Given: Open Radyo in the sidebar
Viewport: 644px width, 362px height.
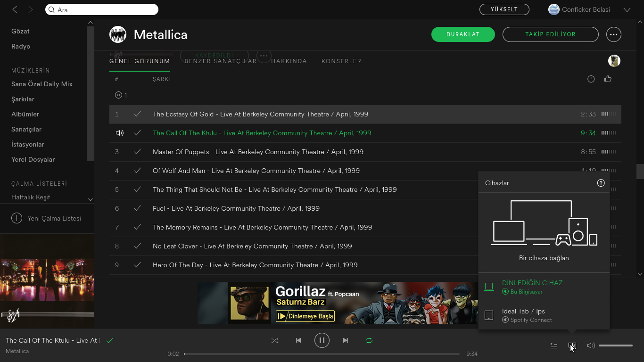Looking at the screenshot, I should [x=21, y=46].
